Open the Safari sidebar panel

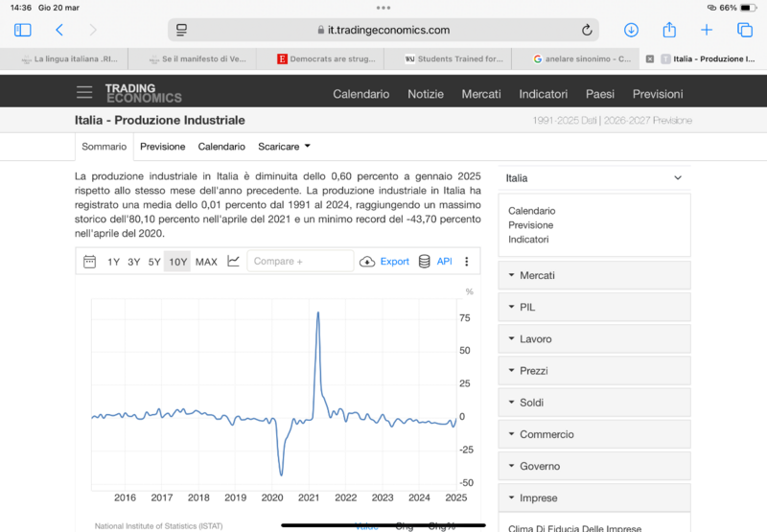pyautogui.click(x=23, y=31)
